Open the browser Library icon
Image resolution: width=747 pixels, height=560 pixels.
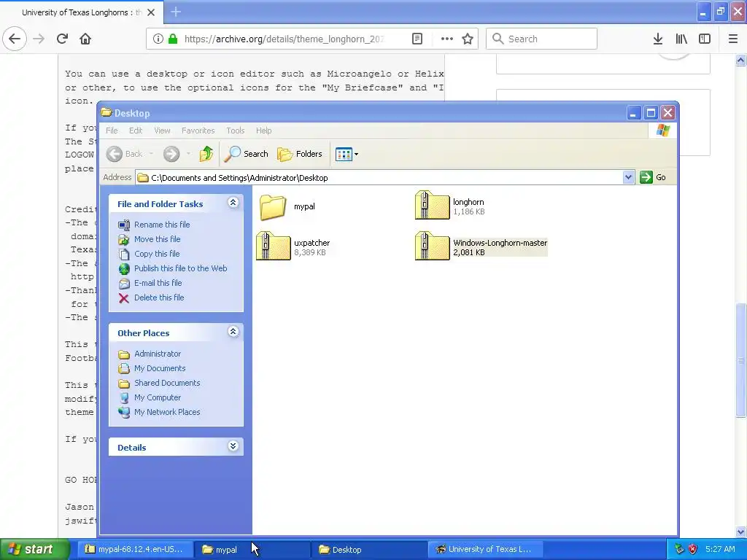tap(681, 39)
